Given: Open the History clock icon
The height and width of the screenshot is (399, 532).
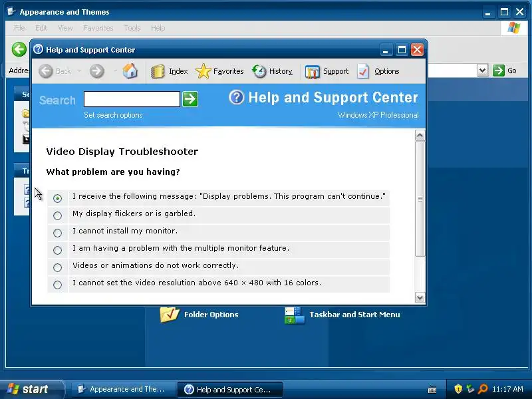Looking at the screenshot, I should (x=259, y=71).
